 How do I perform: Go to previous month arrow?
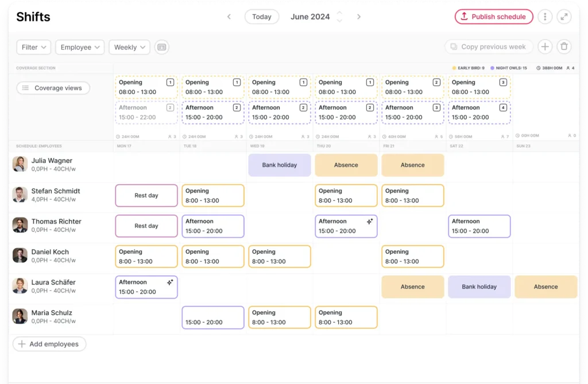229,17
